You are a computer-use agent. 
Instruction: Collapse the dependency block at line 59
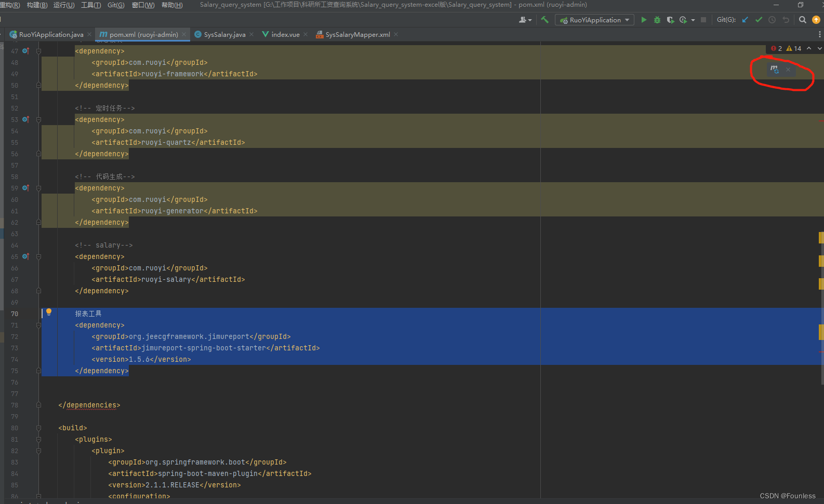(x=38, y=188)
